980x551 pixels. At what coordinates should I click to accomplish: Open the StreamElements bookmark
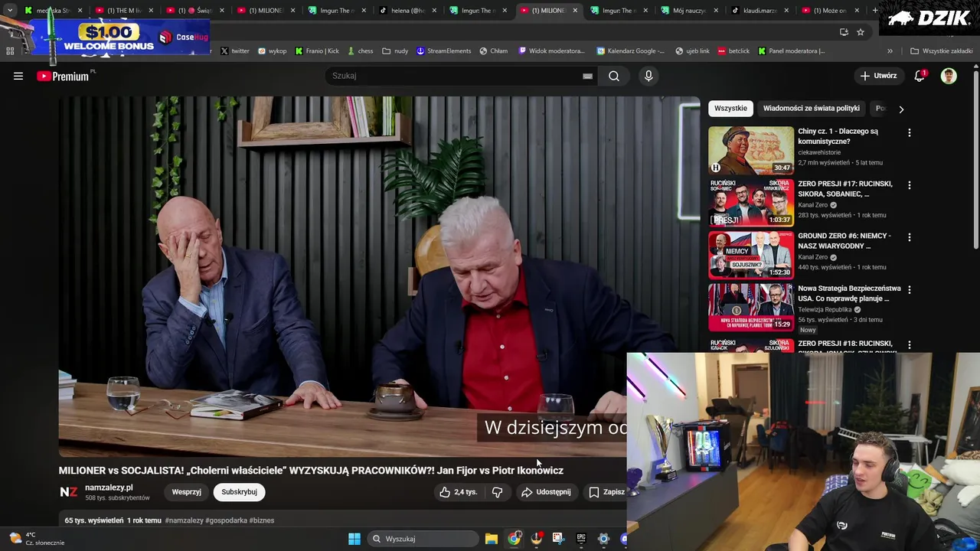(x=444, y=51)
